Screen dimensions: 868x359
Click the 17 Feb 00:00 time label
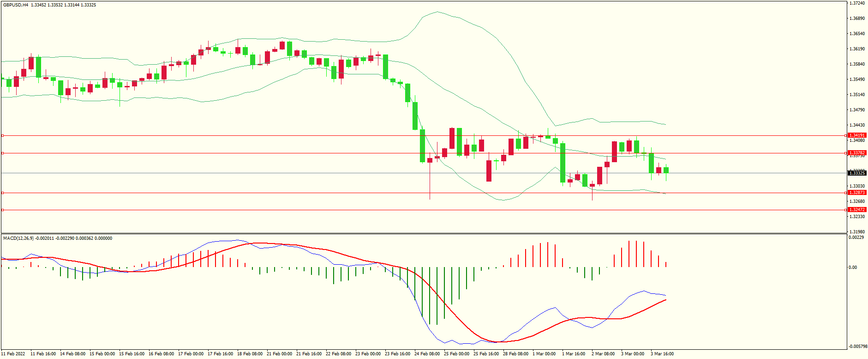(x=191, y=354)
